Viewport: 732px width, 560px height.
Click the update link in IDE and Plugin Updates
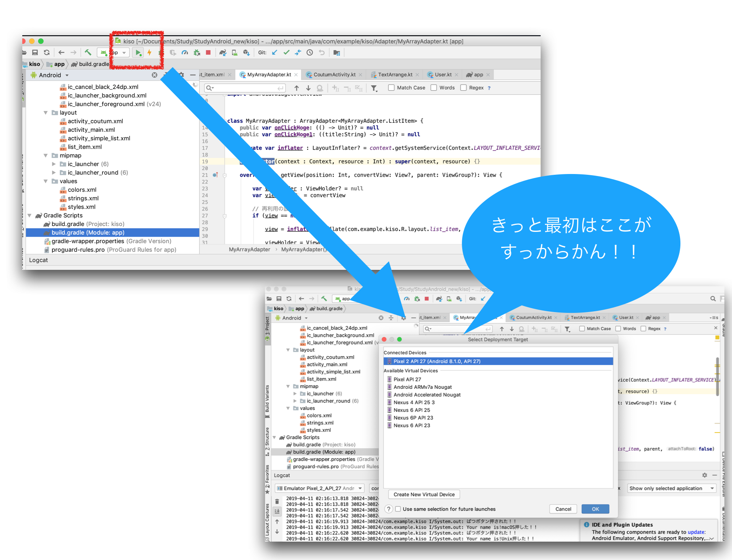point(696,532)
